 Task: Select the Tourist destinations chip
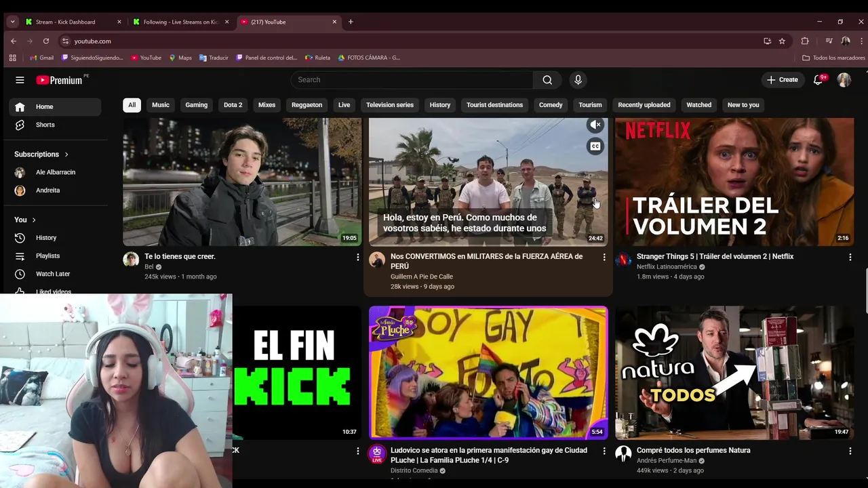coord(494,105)
